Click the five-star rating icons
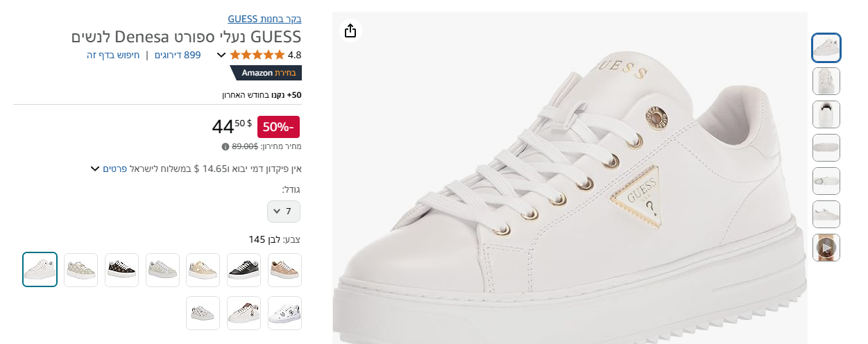The height and width of the screenshot is (344, 868). pyautogui.click(x=257, y=55)
